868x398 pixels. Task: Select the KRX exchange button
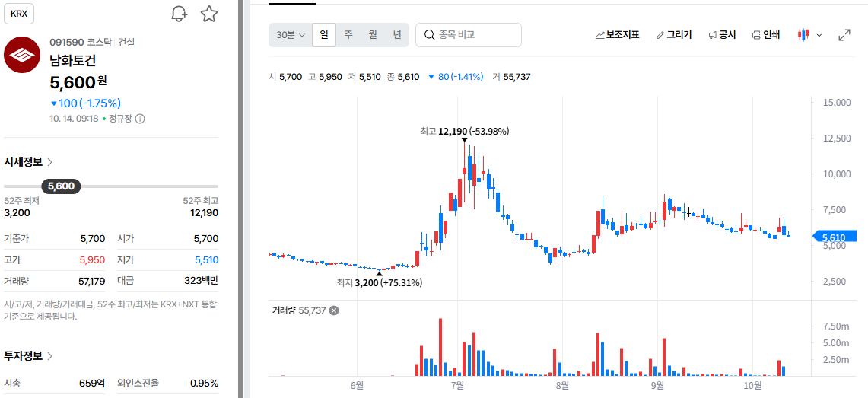pos(19,14)
